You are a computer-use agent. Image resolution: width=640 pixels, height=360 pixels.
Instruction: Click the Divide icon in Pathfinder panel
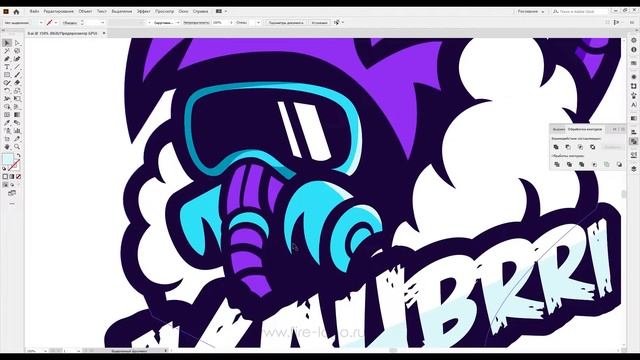click(557, 164)
